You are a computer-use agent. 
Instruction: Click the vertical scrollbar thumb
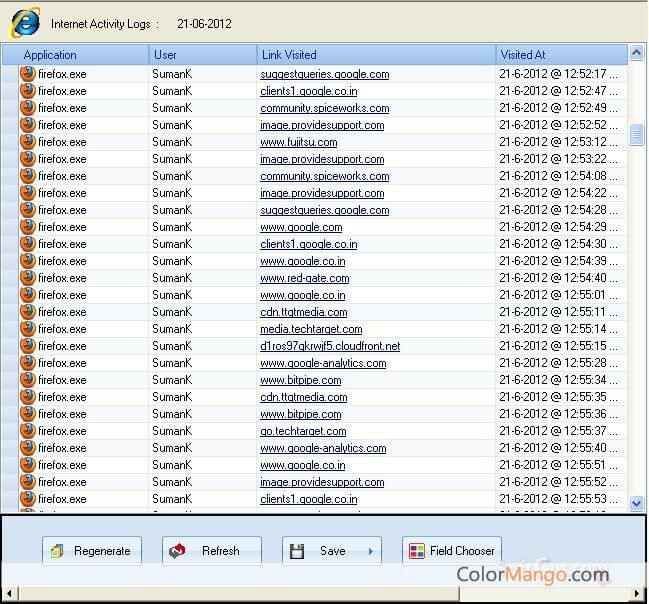click(636, 135)
